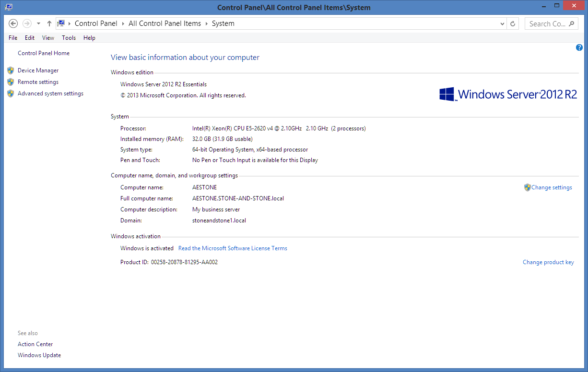
Task: Click shield icon next to Change settings
Action: [527, 187]
